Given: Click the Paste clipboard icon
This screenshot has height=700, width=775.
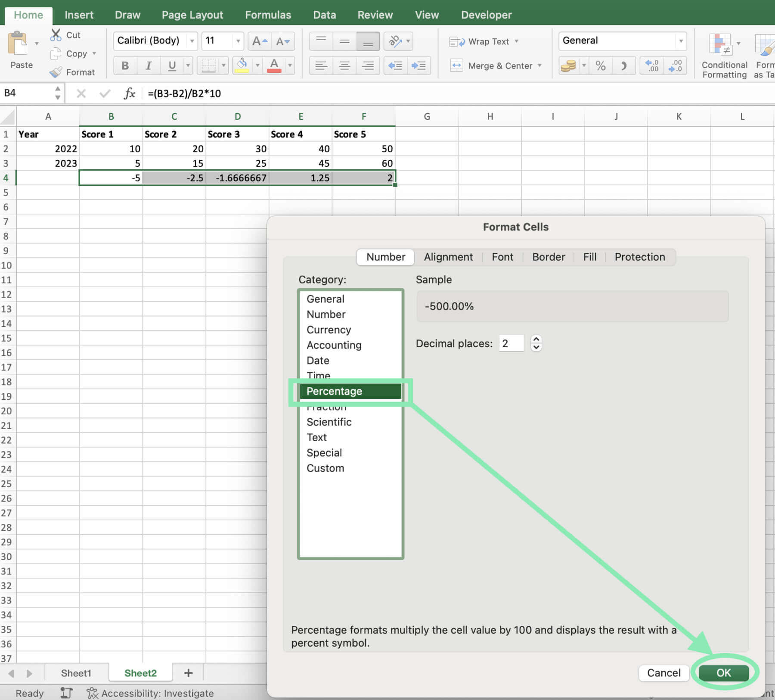Looking at the screenshot, I should tap(18, 43).
